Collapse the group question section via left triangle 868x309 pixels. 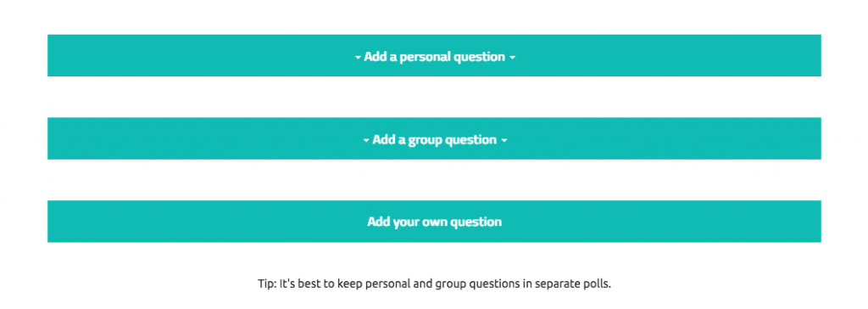pyautogui.click(x=366, y=141)
